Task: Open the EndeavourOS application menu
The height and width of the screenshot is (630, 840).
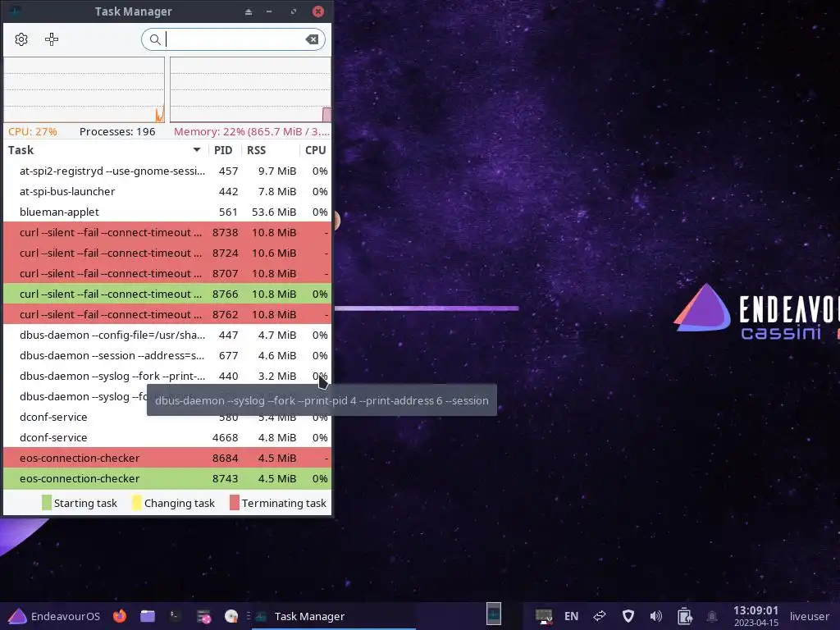Action: (54, 616)
